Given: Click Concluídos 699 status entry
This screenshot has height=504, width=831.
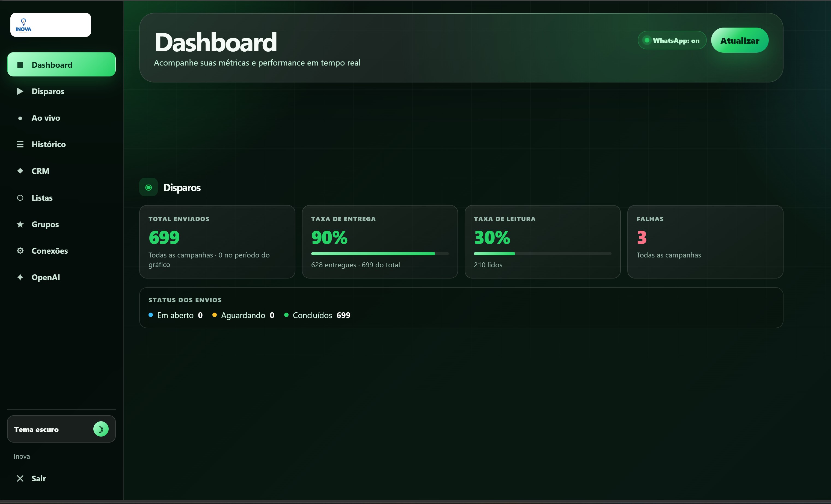Looking at the screenshot, I should (x=317, y=315).
